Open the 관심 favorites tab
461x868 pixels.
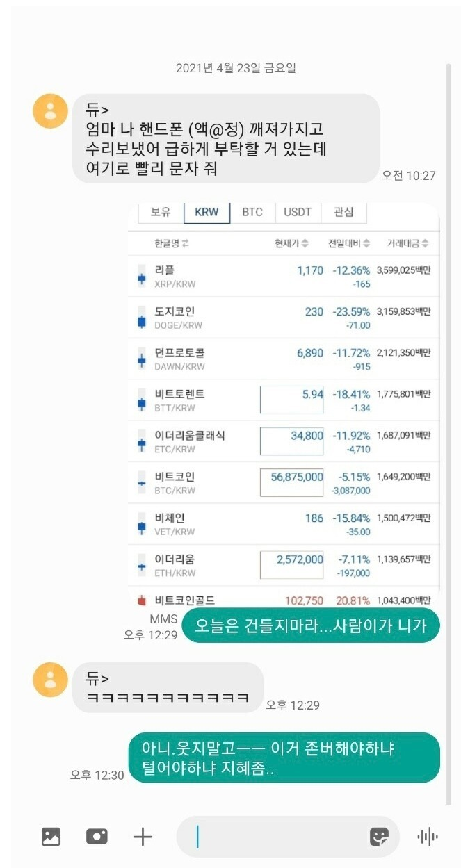pyautogui.click(x=343, y=212)
